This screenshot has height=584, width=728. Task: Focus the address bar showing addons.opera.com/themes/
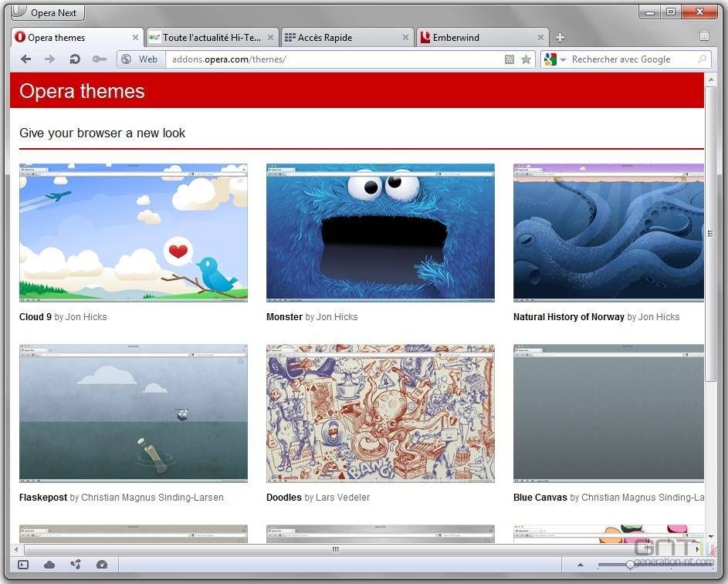pyautogui.click(x=334, y=59)
